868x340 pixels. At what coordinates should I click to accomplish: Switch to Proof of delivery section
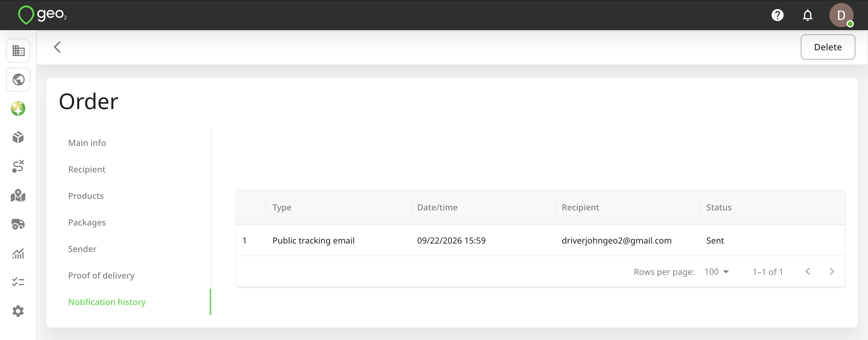pos(101,275)
